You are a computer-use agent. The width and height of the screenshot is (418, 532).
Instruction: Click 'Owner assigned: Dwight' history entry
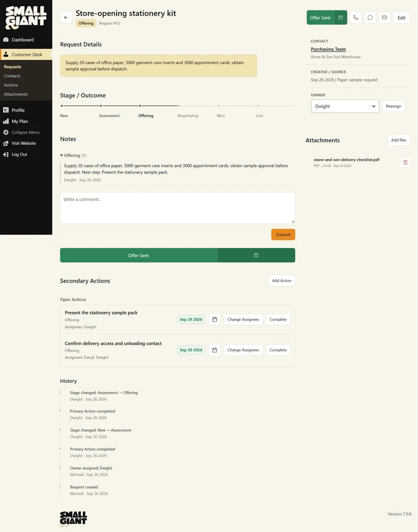point(91,468)
